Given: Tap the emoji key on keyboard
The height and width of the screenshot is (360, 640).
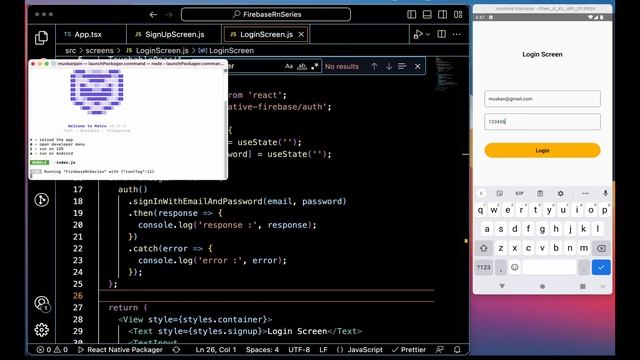Looking at the screenshot, I should coord(515,267).
